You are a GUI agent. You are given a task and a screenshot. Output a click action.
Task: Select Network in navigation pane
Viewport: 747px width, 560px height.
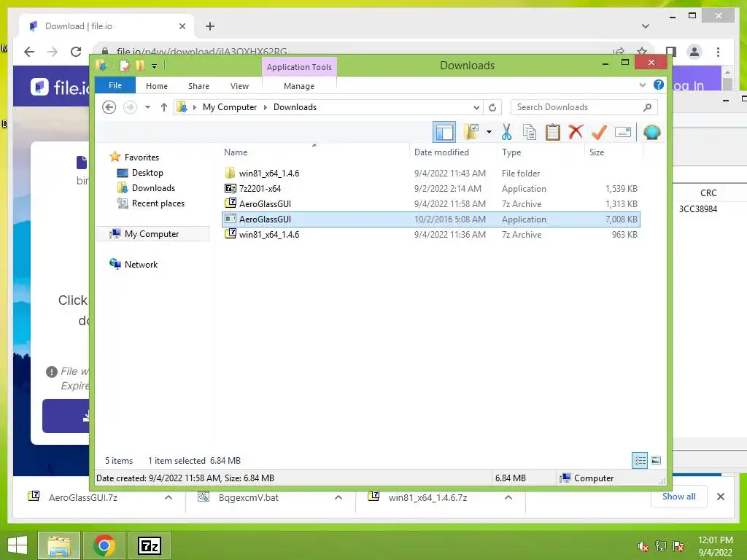(x=141, y=264)
